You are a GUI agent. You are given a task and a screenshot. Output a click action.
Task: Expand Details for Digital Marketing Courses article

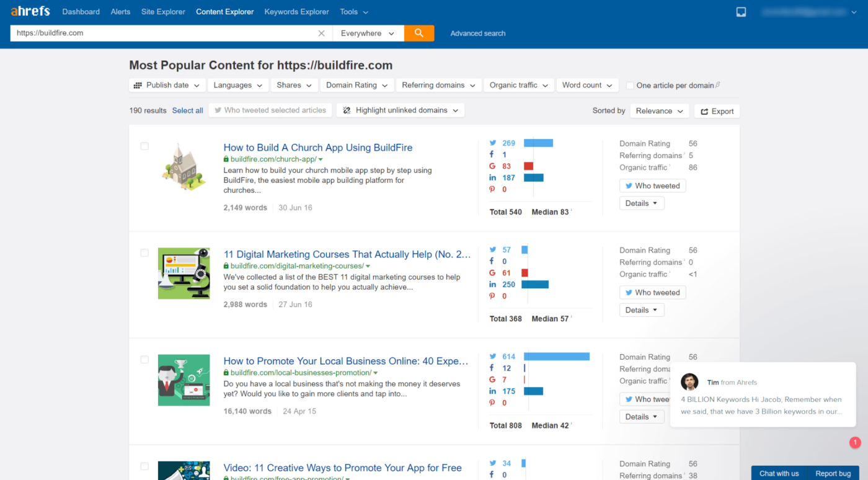click(642, 310)
